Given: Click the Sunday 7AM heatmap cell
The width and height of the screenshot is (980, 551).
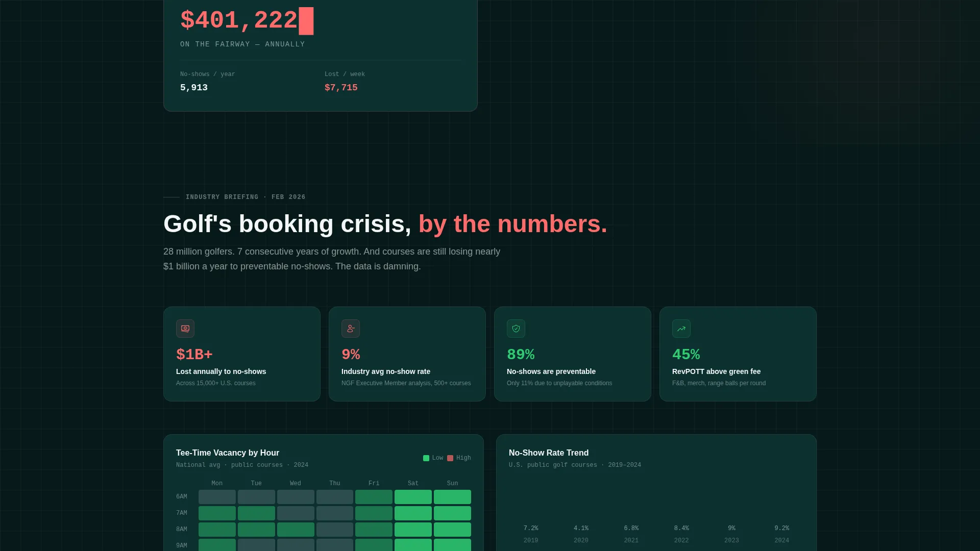Looking at the screenshot, I should click(452, 513).
